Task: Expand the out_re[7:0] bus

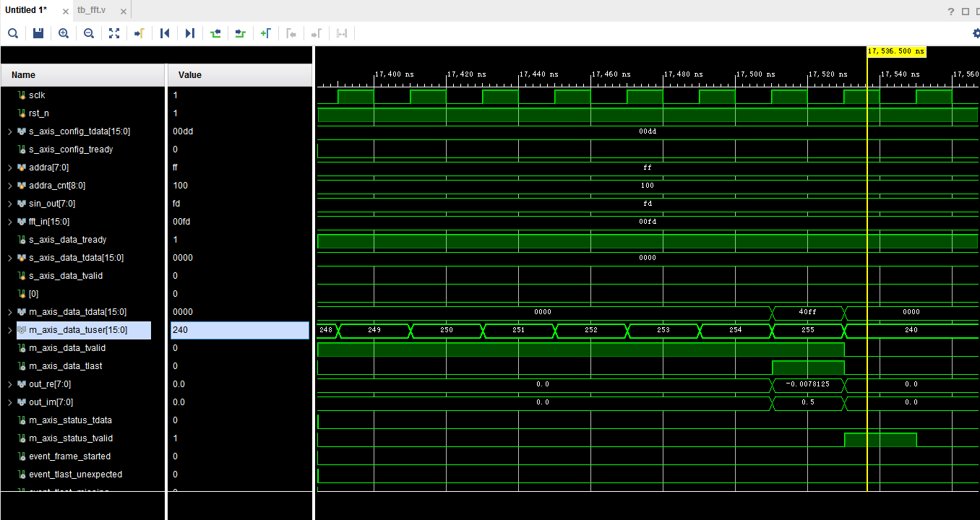Action: (x=9, y=384)
